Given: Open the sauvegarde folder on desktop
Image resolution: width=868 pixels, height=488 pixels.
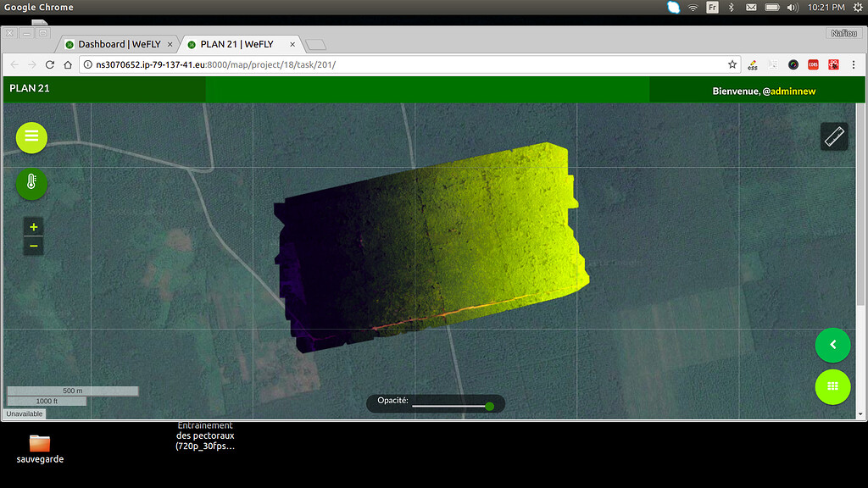Looking at the screenshot, I should point(40,442).
